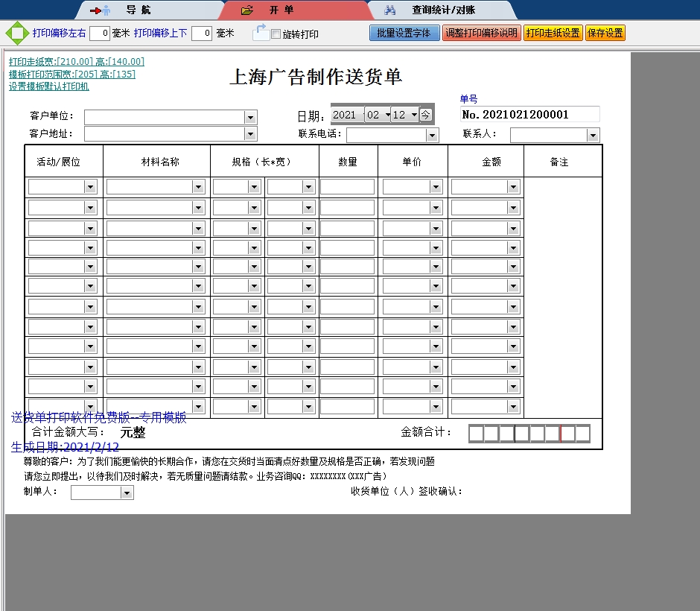Open the 联系电话 dropdown arrow

pyautogui.click(x=432, y=136)
